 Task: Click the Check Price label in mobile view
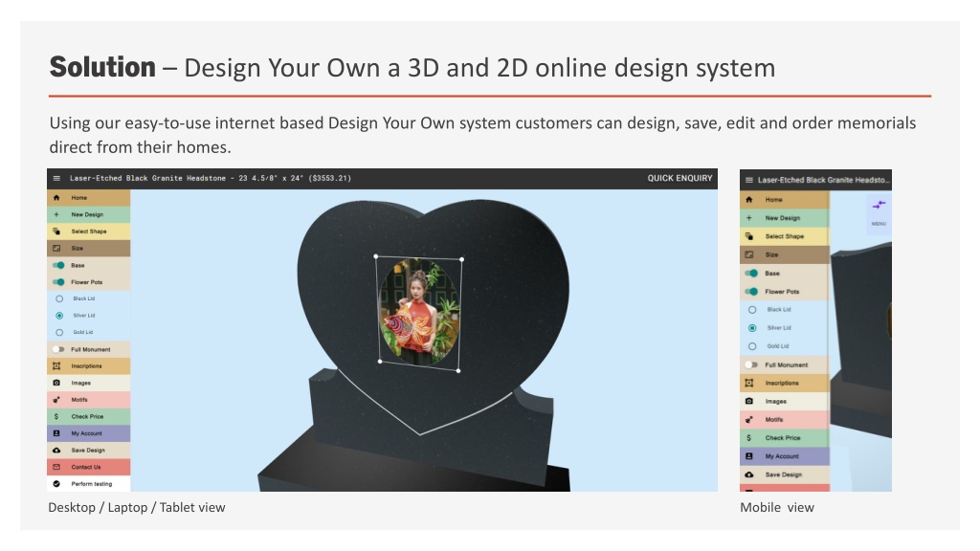[783, 438]
